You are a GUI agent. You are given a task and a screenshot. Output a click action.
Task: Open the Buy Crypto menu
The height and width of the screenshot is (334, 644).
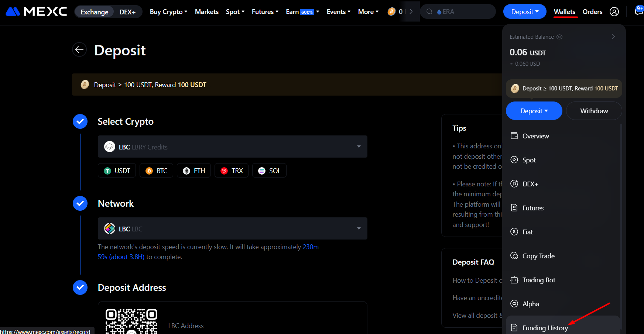tap(168, 12)
